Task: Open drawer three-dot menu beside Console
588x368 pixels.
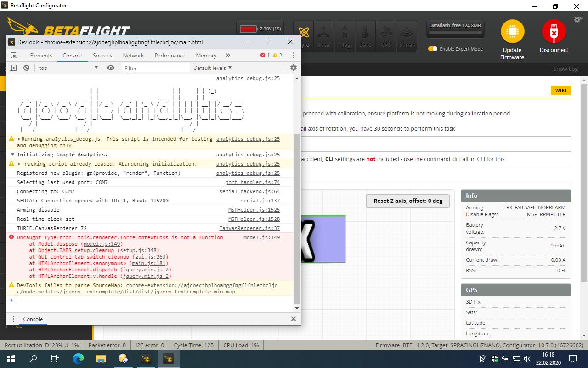Action: 13,319
